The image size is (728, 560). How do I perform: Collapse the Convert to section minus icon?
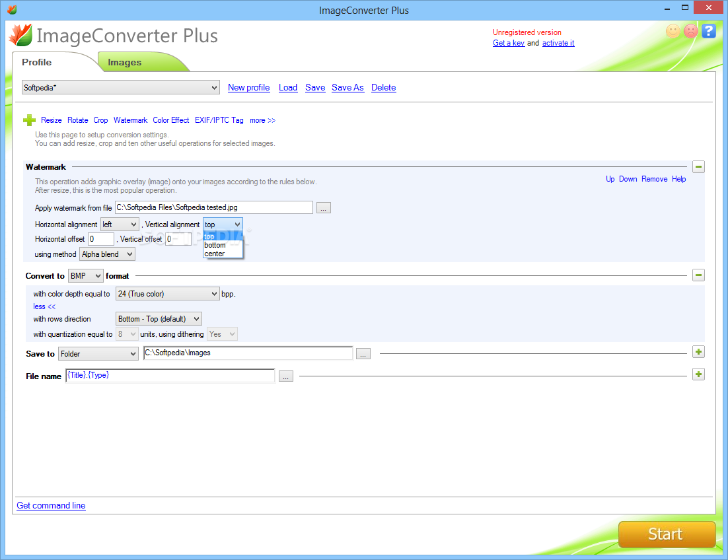pos(698,275)
